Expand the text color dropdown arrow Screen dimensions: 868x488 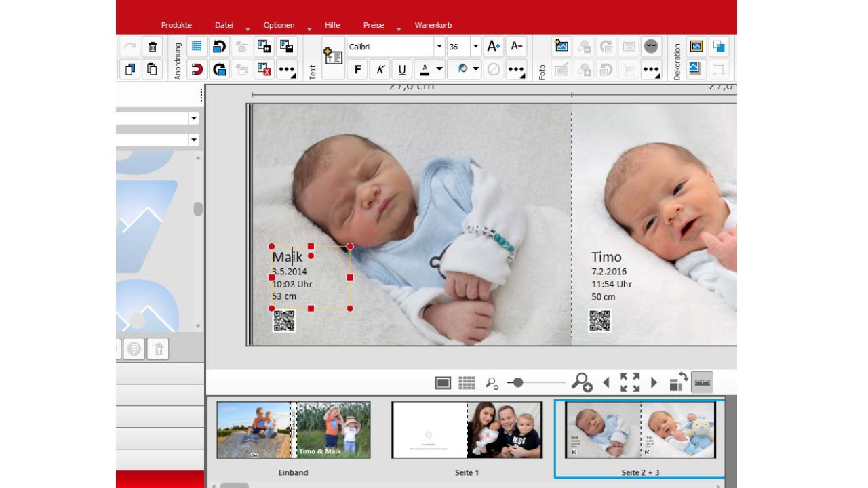[x=439, y=69]
